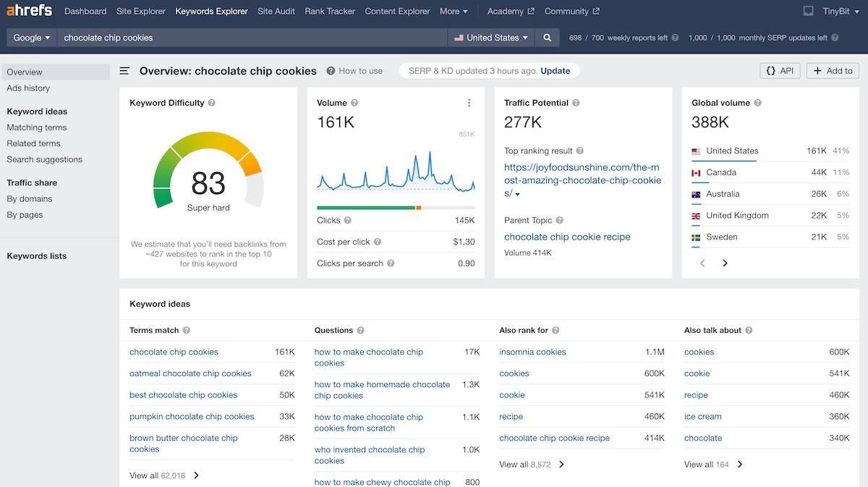
Task: Open Community external link
Action: pos(571,11)
